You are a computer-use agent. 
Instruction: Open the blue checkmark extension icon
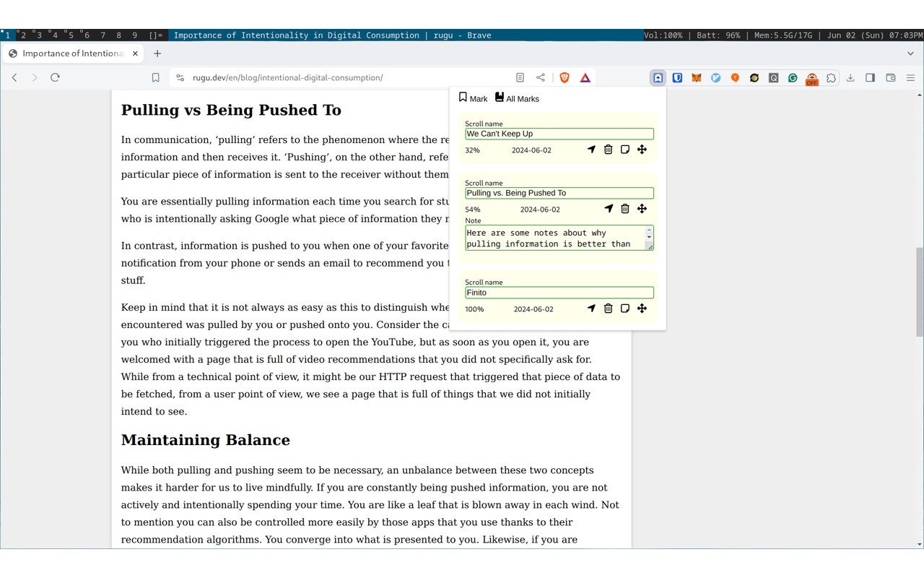click(x=716, y=78)
